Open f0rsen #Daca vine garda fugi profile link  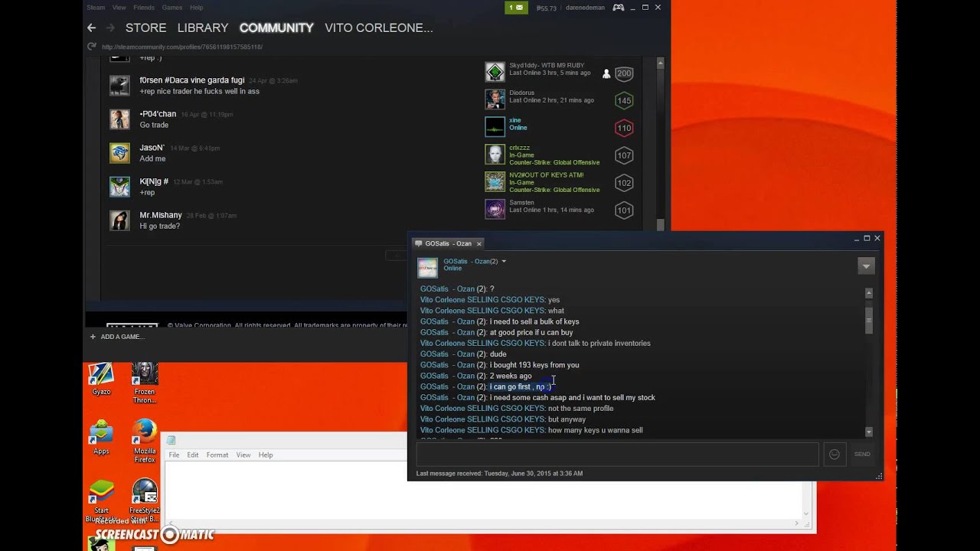tap(192, 80)
